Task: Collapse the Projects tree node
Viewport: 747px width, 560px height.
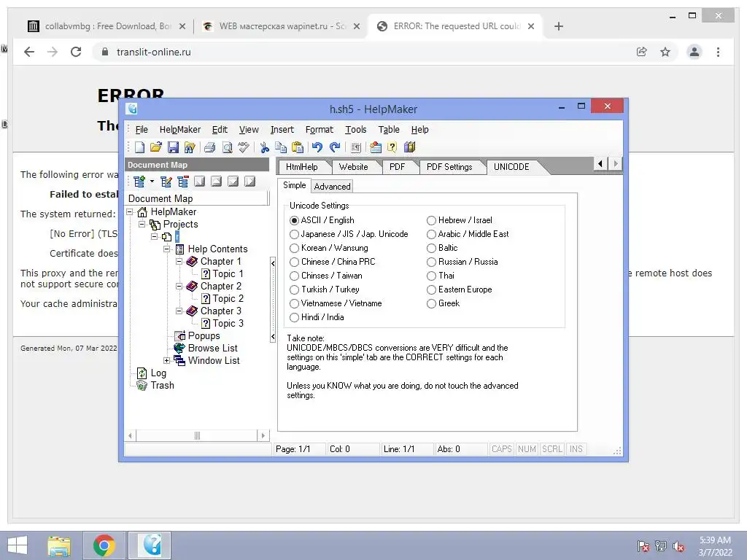Action: [142, 225]
